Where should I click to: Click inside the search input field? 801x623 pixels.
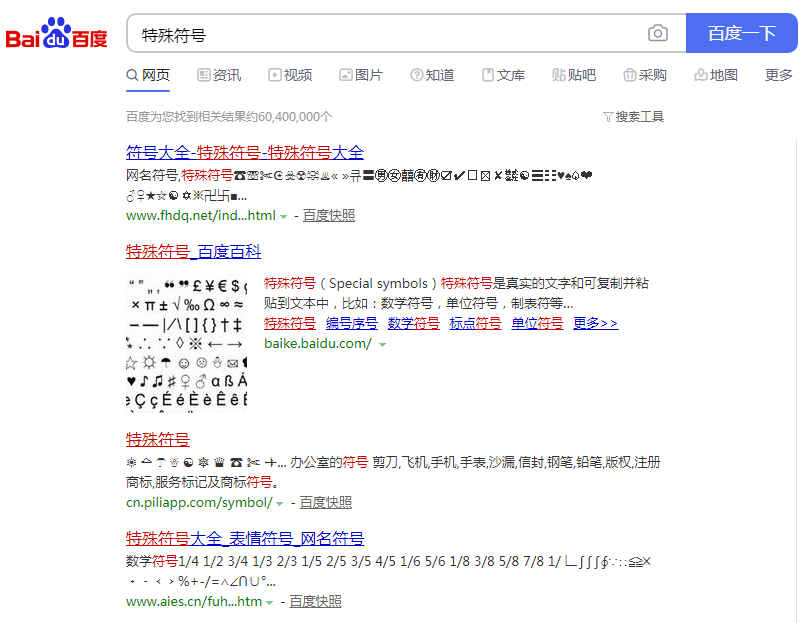click(390, 34)
